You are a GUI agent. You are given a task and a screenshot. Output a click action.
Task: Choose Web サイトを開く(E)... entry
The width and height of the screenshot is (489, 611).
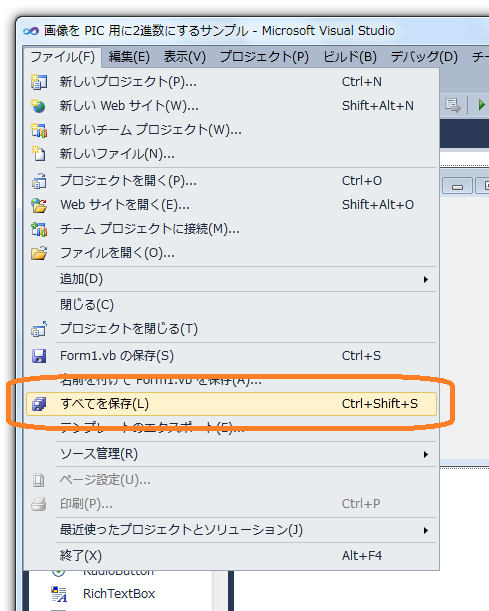tap(231, 205)
